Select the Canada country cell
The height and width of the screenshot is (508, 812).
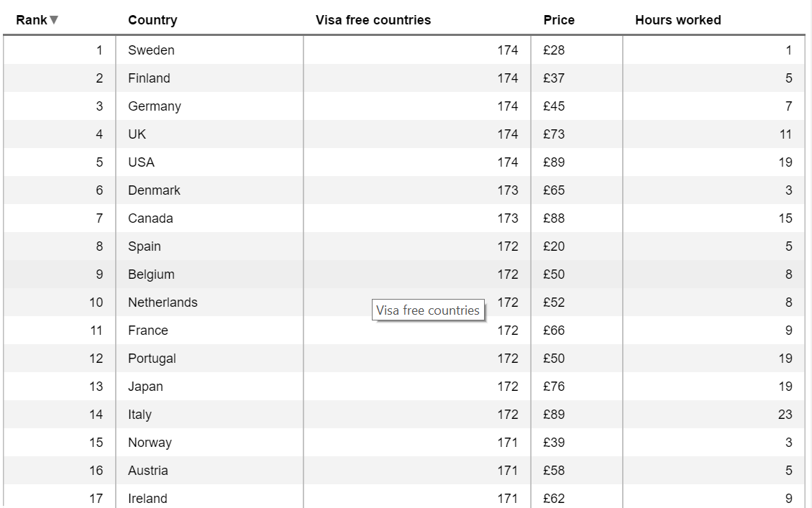(150, 218)
